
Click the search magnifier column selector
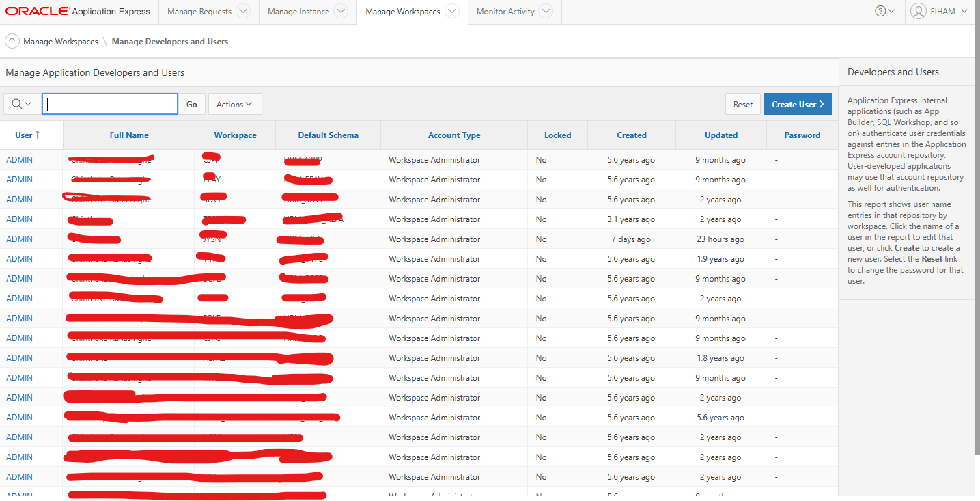(x=22, y=104)
